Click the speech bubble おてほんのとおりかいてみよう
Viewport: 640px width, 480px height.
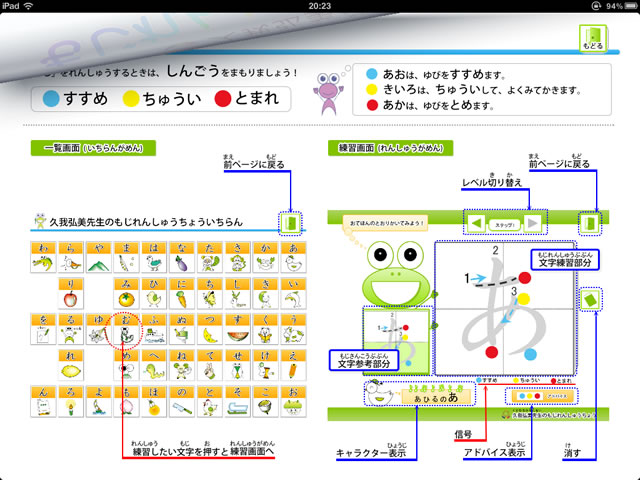pyautogui.click(x=386, y=223)
